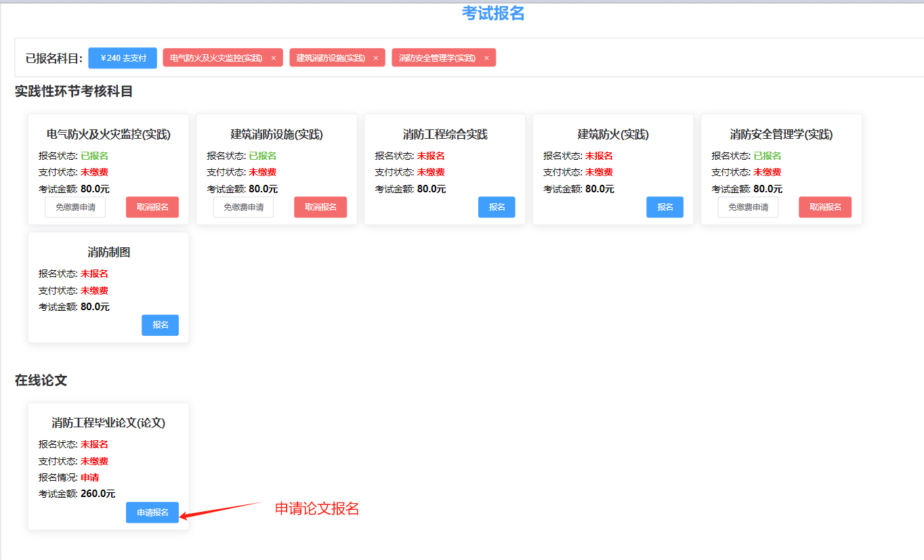Click the 电气防火及火灾监控(实践) tag in registered subjects
This screenshot has height=560, width=924.
(216, 58)
